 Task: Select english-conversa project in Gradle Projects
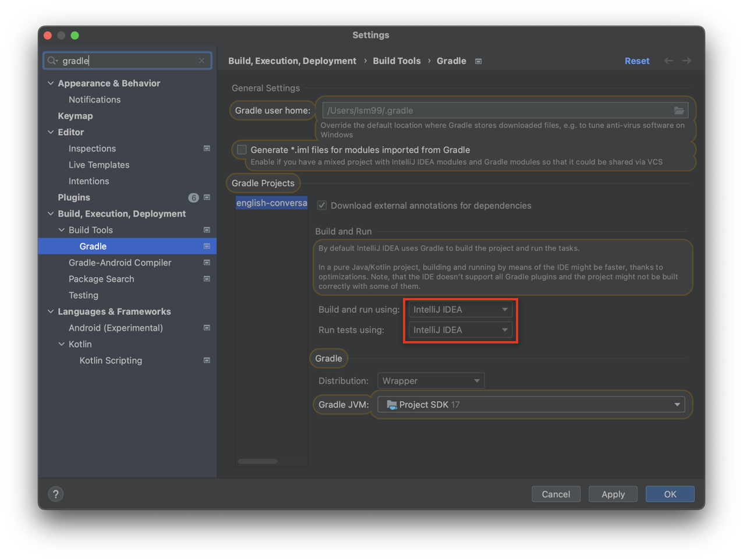(x=271, y=203)
